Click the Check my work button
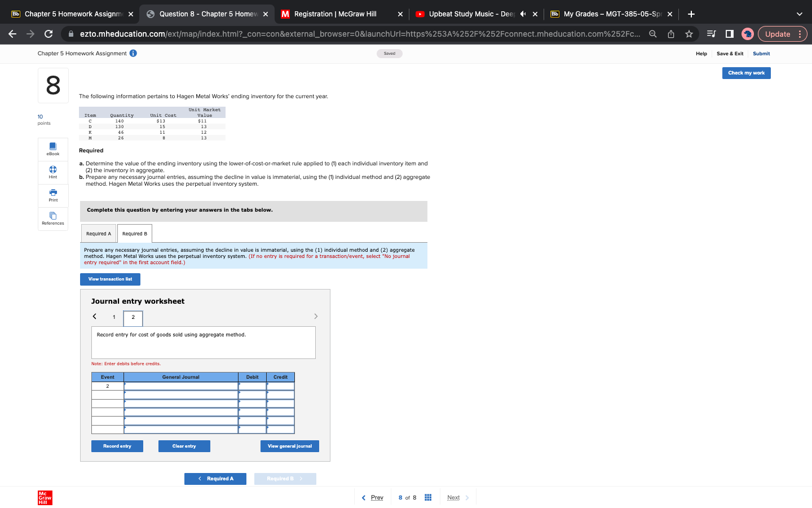 tap(746, 73)
